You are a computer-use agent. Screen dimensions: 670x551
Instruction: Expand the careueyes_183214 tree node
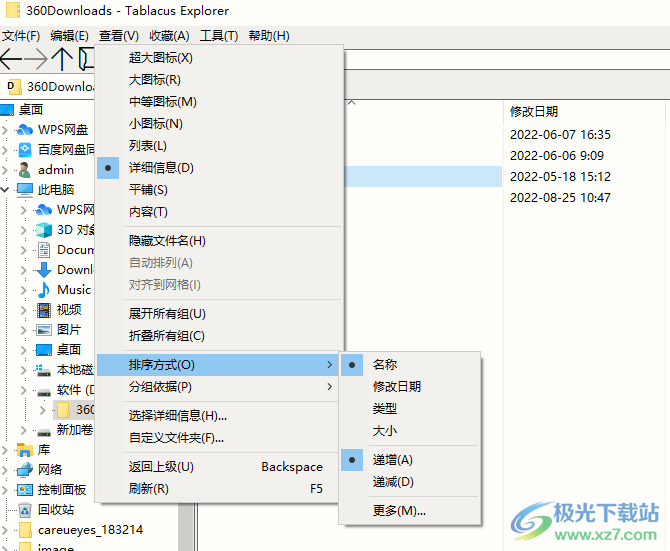pos(5,530)
